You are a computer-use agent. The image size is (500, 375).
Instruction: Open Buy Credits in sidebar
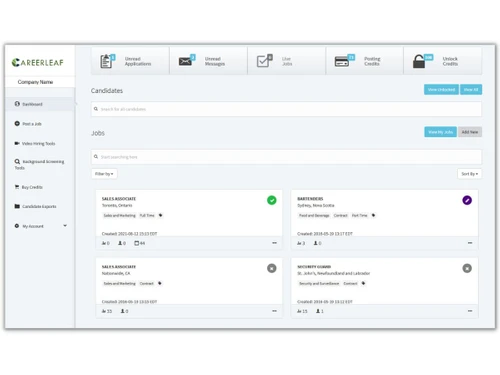(x=32, y=187)
